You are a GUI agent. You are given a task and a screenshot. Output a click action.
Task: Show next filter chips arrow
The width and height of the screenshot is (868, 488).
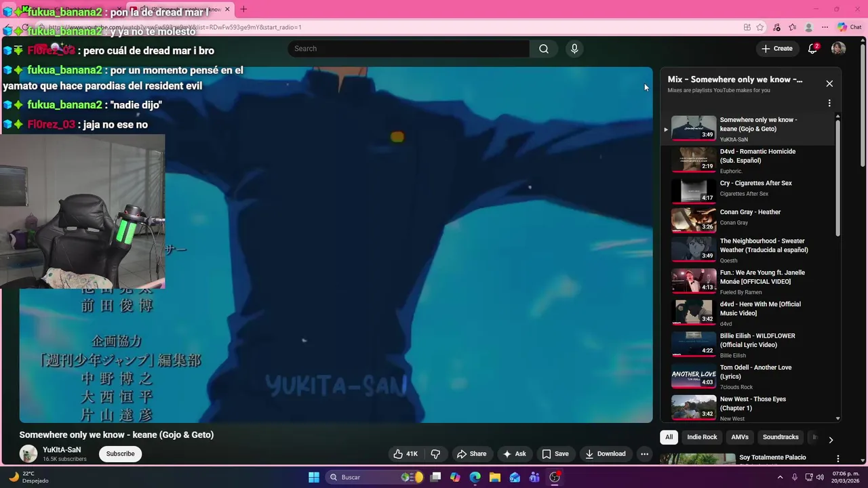tap(831, 440)
